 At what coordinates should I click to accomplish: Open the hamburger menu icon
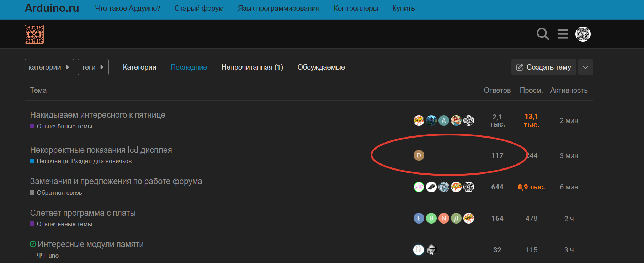[x=563, y=34]
